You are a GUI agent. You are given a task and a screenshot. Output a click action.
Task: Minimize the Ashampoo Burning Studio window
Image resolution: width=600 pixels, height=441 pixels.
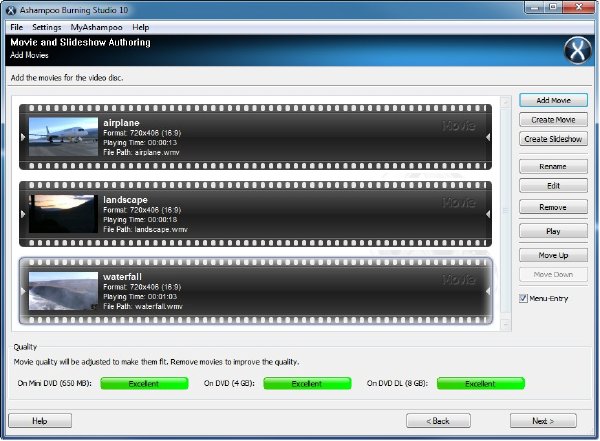pyautogui.click(x=535, y=7)
